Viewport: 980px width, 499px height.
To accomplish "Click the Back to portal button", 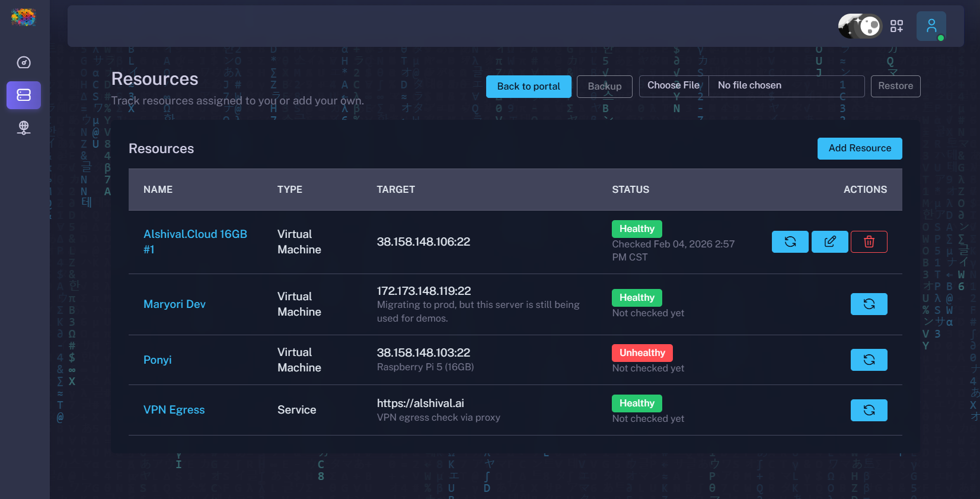I will [x=528, y=87].
